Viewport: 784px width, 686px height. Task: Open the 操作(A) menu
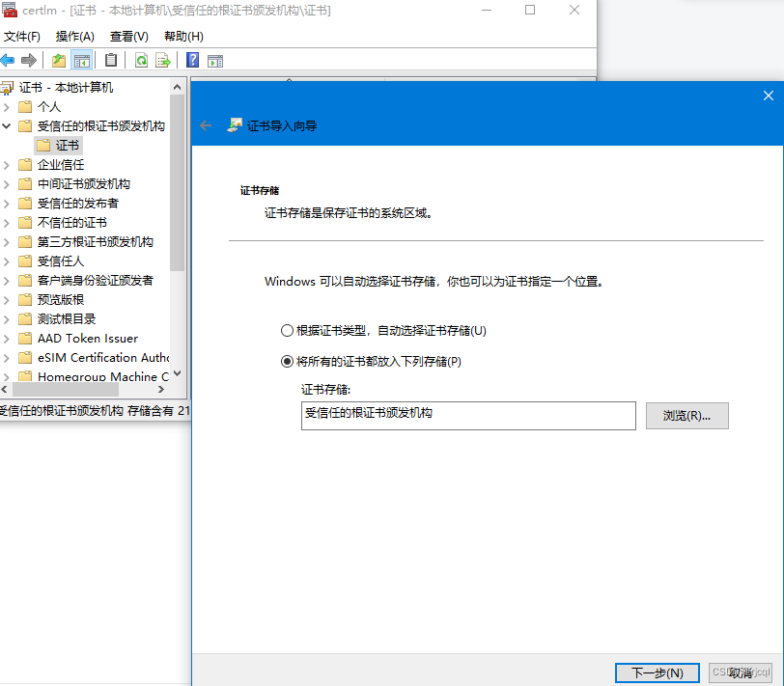[74, 36]
